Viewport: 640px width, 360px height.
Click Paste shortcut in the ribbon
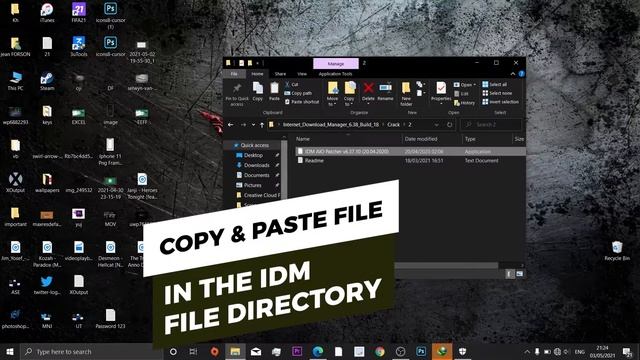302,102
